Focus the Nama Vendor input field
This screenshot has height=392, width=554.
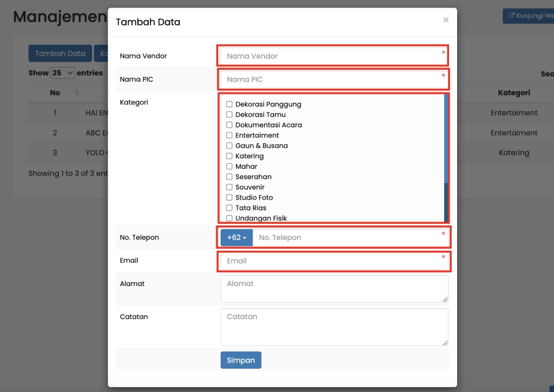click(330, 56)
